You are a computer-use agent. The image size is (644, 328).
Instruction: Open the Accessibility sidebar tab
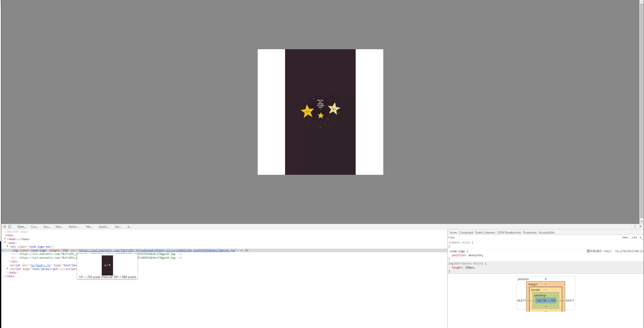pyautogui.click(x=547, y=233)
